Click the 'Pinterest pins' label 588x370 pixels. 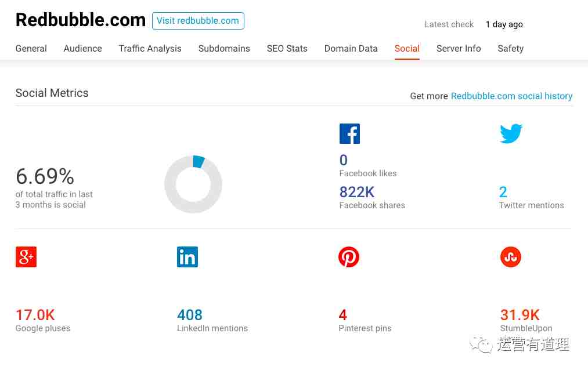365,328
